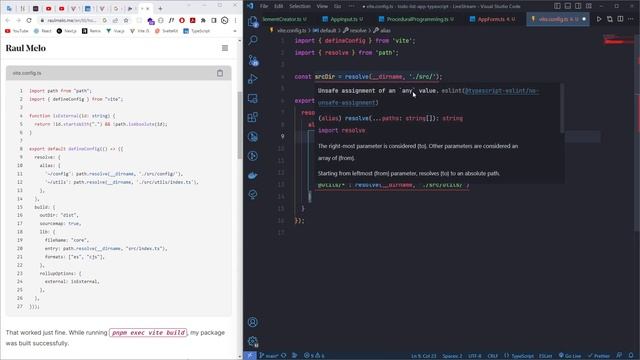Open the Go menu in VS Code
Image resolution: width=640 pixels, height=360 pixels.
point(338,6)
